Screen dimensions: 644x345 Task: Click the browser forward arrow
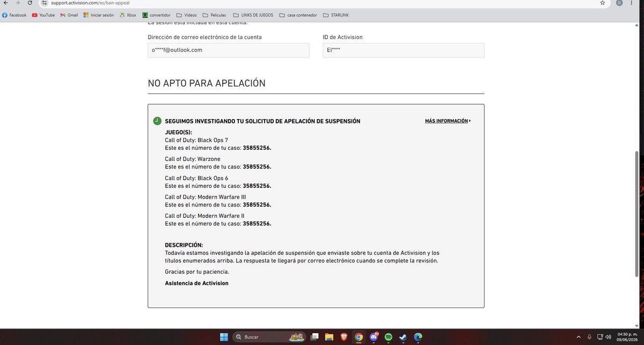point(18,3)
